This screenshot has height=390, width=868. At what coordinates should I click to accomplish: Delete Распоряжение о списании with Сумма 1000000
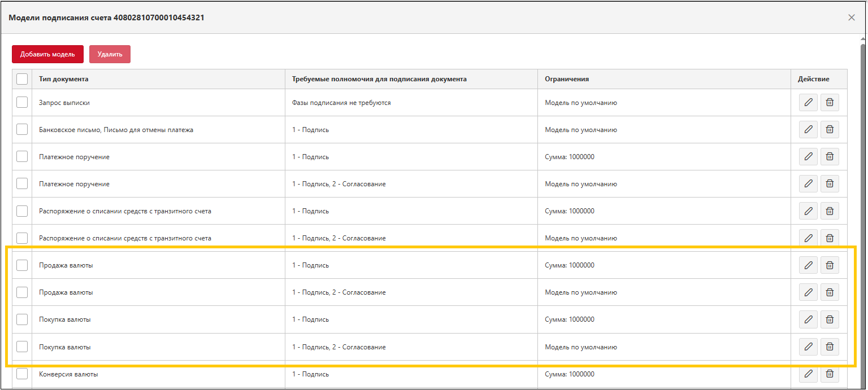pyautogui.click(x=830, y=211)
